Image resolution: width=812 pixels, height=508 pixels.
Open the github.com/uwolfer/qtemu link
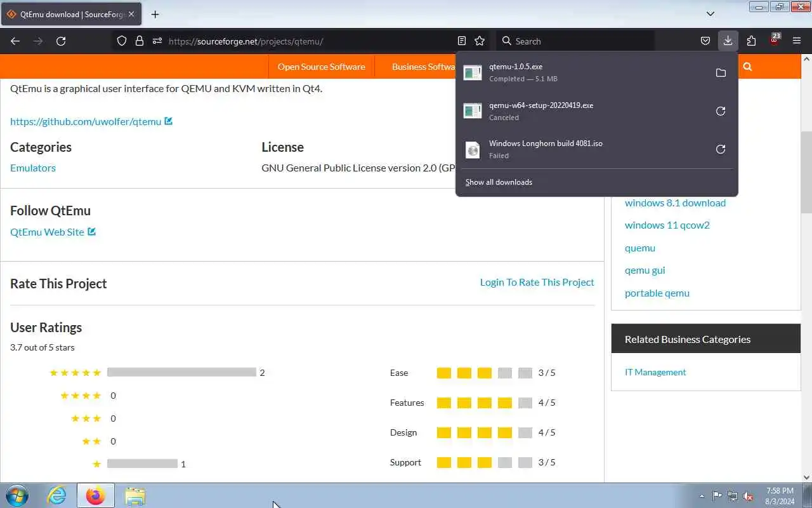point(86,121)
